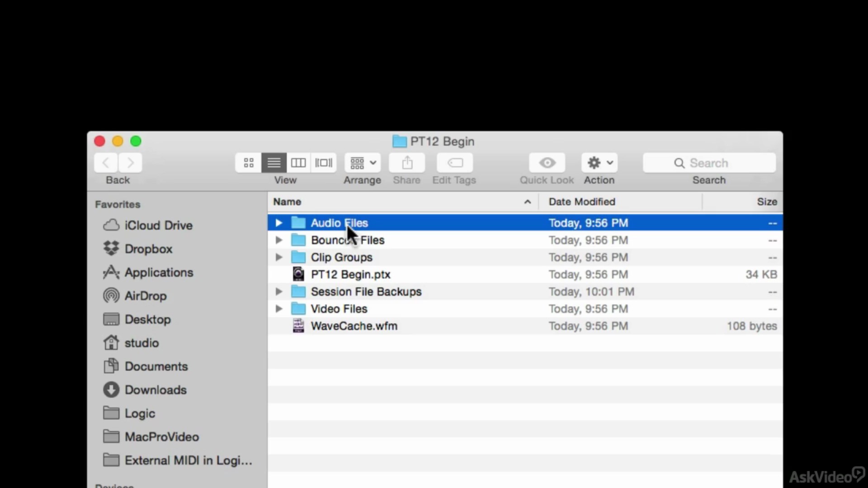This screenshot has height=488, width=868.
Task: Click in the Search field
Action: pos(709,163)
